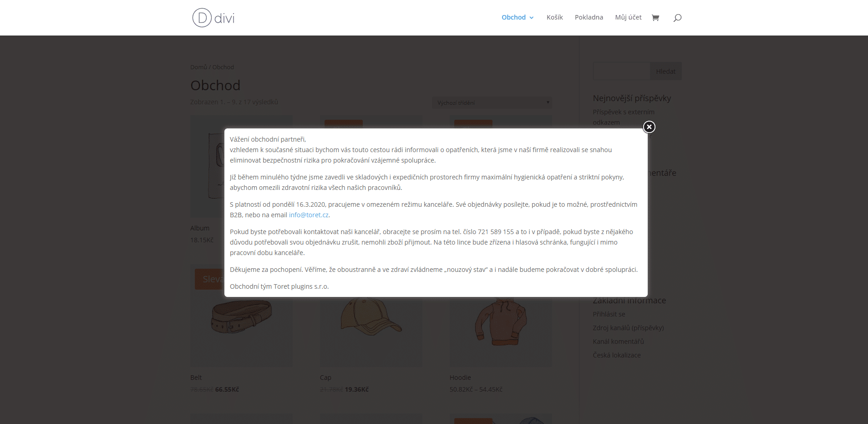
Task: Click the Přihlásit se link
Action: pyautogui.click(x=609, y=314)
